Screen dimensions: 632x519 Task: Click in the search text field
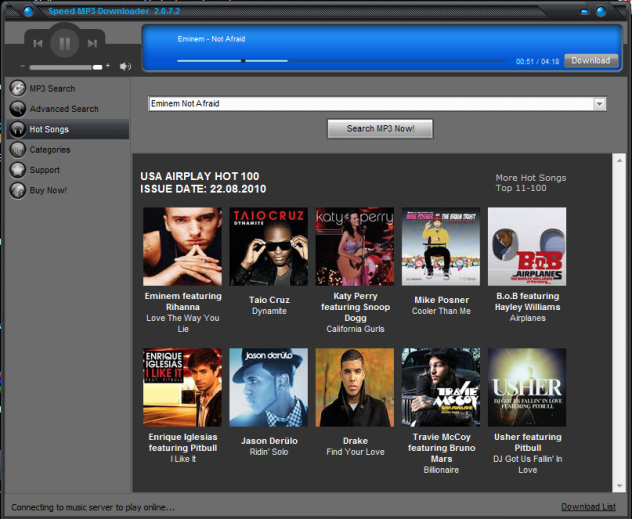(x=371, y=104)
